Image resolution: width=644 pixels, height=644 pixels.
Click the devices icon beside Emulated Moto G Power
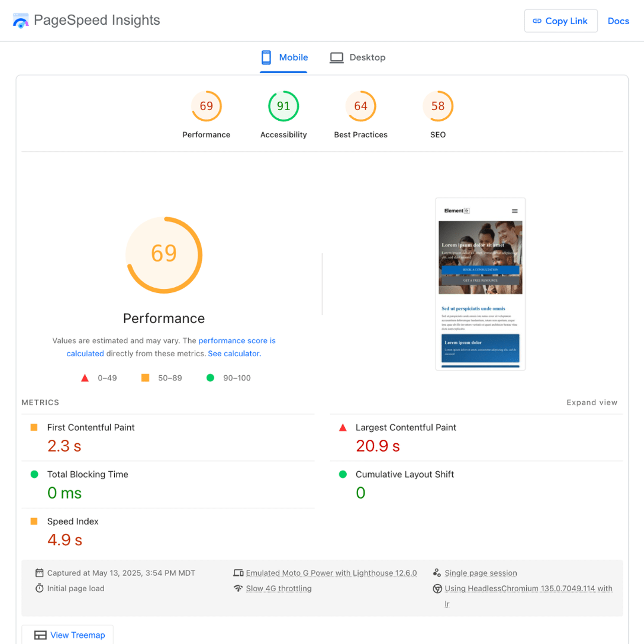coord(238,573)
